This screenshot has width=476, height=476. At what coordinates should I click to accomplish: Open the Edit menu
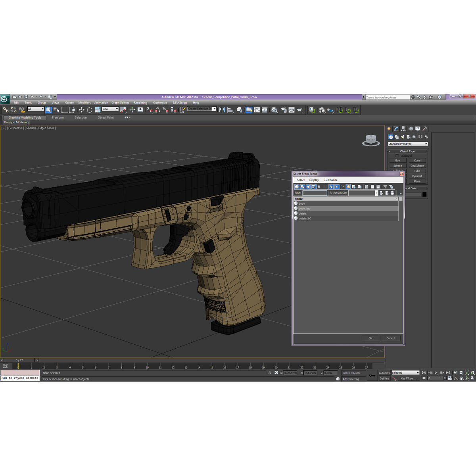coord(16,103)
